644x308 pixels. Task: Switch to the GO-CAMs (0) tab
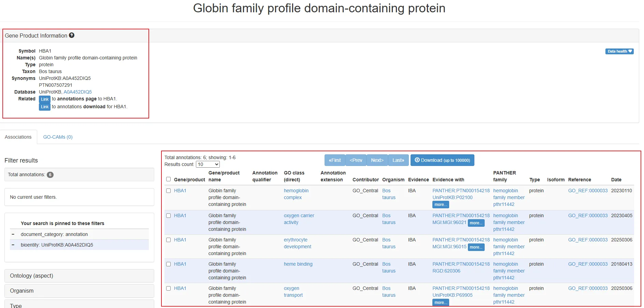click(x=58, y=137)
